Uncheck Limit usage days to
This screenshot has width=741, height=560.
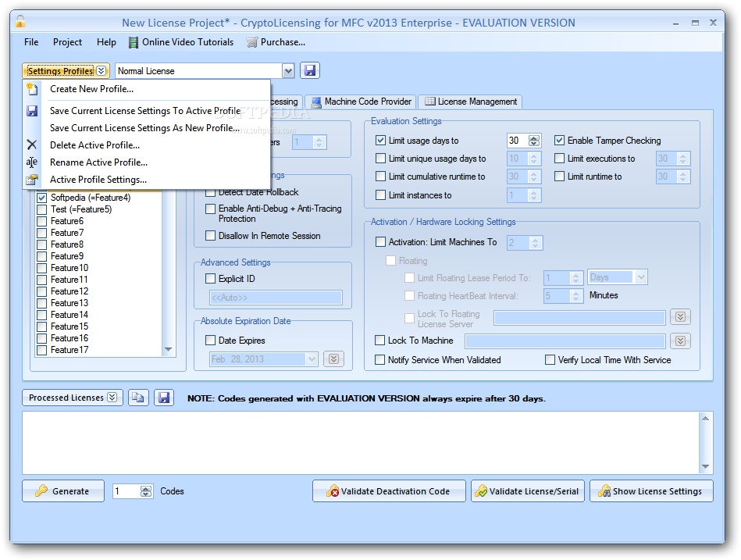point(380,141)
